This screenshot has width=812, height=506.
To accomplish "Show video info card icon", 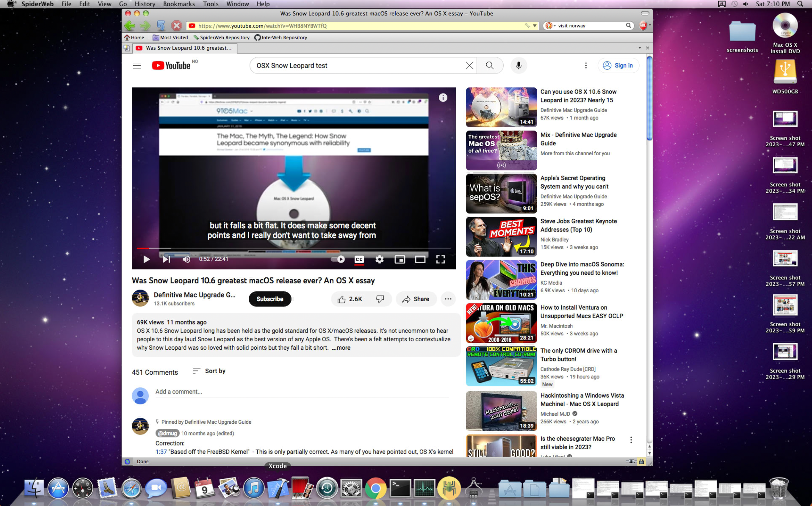I will point(443,98).
